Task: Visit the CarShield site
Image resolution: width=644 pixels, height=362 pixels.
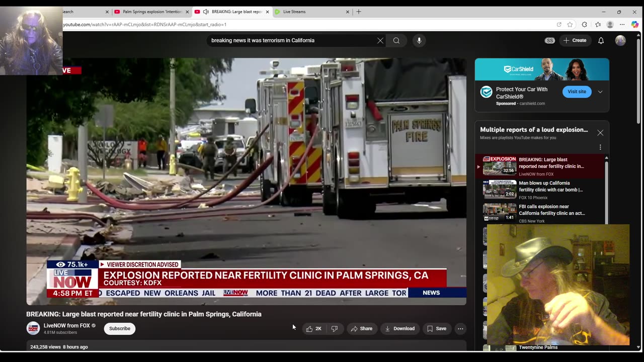Action: (577, 92)
